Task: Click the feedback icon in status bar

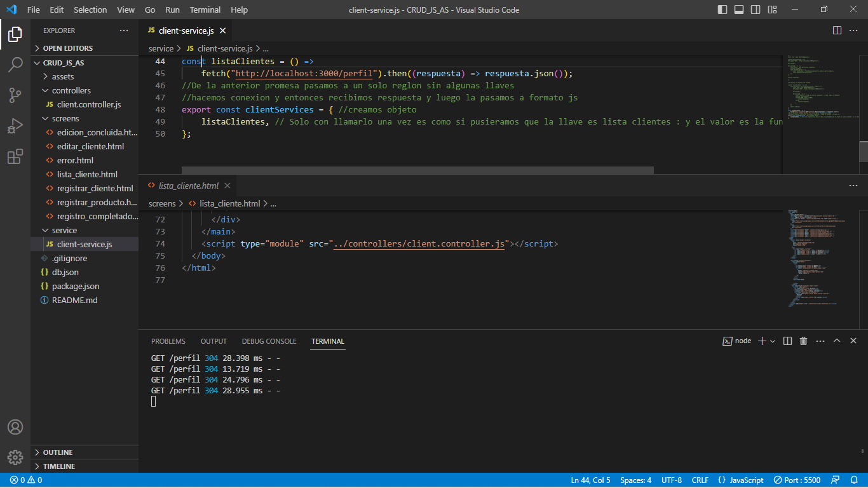Action: tap(835, 480)
